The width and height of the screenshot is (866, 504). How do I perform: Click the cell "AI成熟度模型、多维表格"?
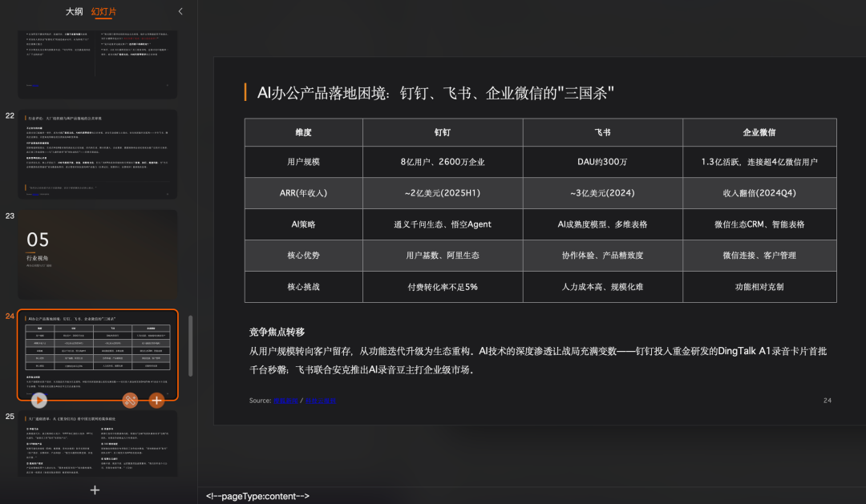[603, 224]
